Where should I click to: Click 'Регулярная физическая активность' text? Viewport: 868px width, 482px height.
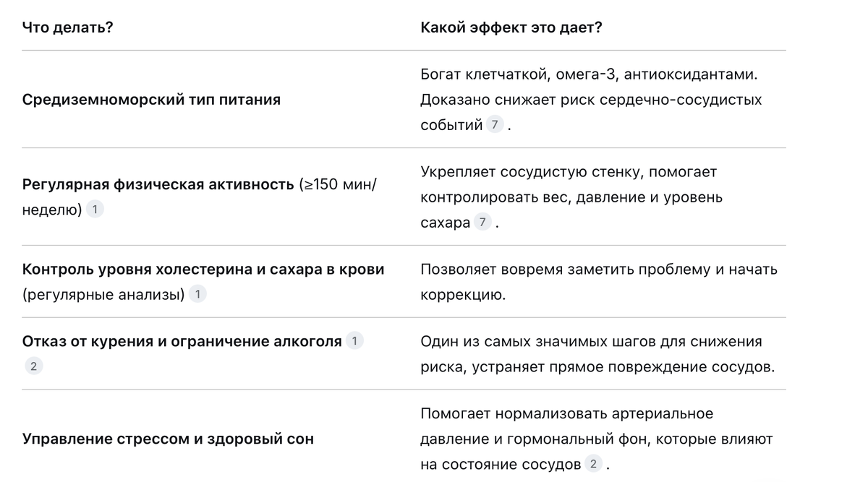tap(158, 184)
